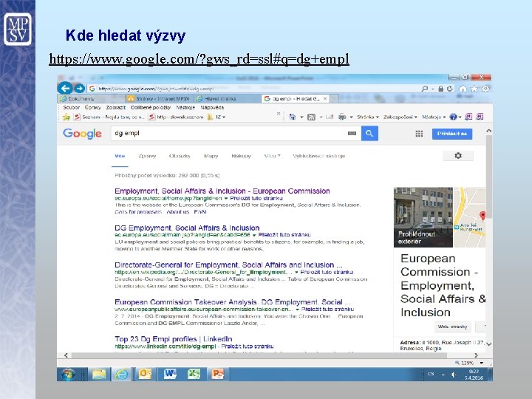
Task: Click the map thumbnail in knowledge panel
Action: [470, 217]
